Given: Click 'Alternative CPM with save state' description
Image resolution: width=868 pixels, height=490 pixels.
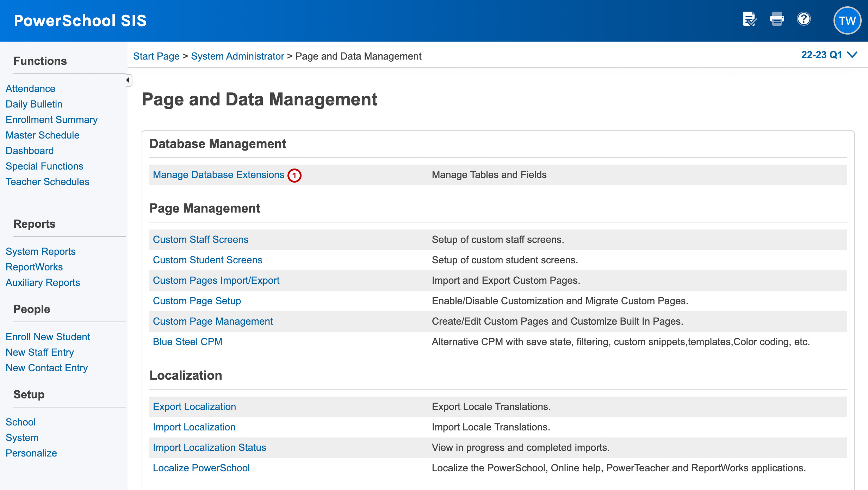Looking at the screenshot, I should [x=621, y=342].
